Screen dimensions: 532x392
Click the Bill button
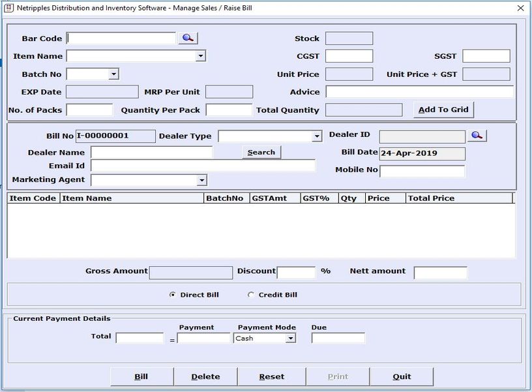coord(141,377)
